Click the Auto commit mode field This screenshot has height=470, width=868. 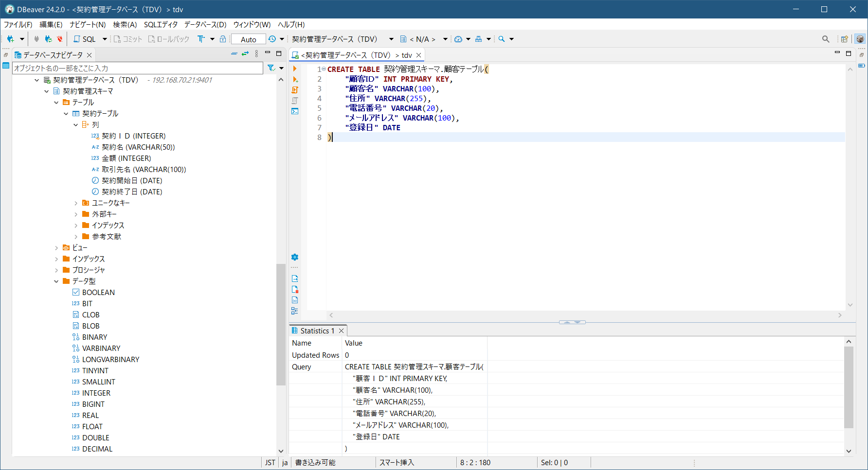point(249,39)
